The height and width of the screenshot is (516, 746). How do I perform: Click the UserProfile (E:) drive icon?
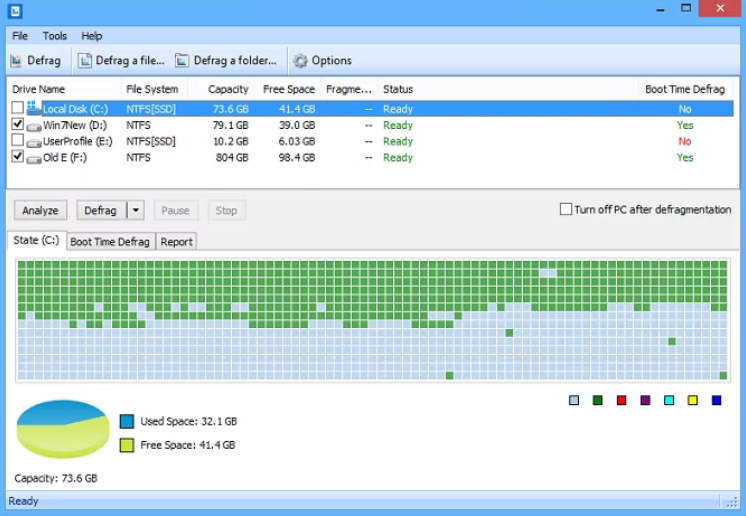pyautogui.click(x=34, y=141)
